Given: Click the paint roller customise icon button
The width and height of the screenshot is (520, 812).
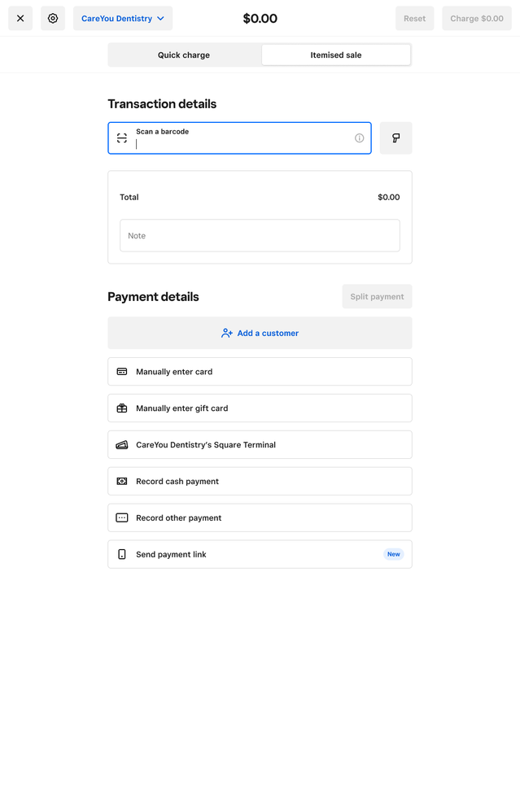Looking at the screenshot, I should point(395,138).
